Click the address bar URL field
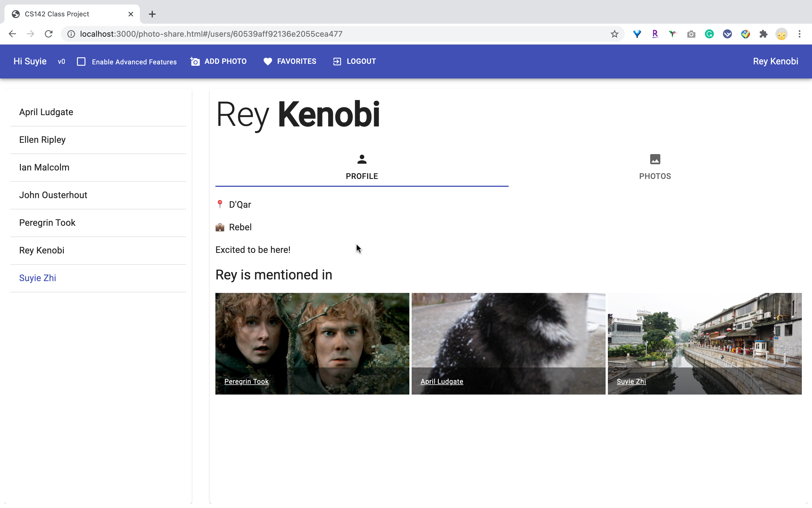 [x=342, y=34]
